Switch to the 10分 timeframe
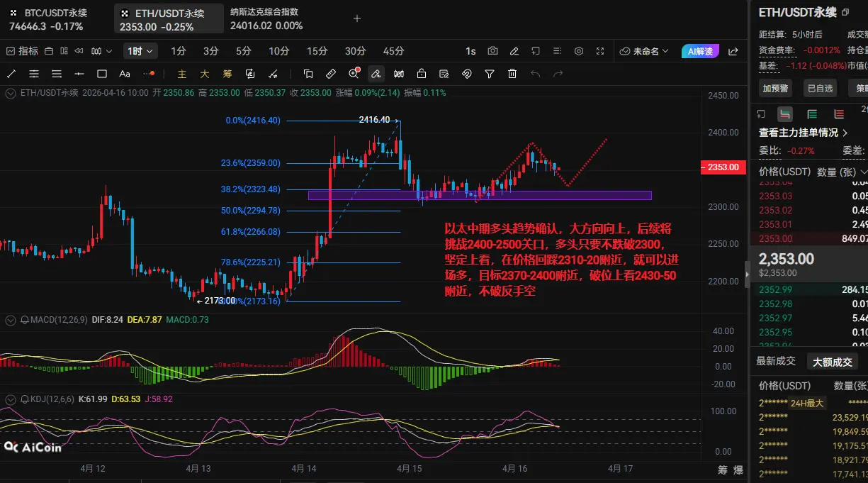This screenshot has width=868, height=483. tap(279, 51)
